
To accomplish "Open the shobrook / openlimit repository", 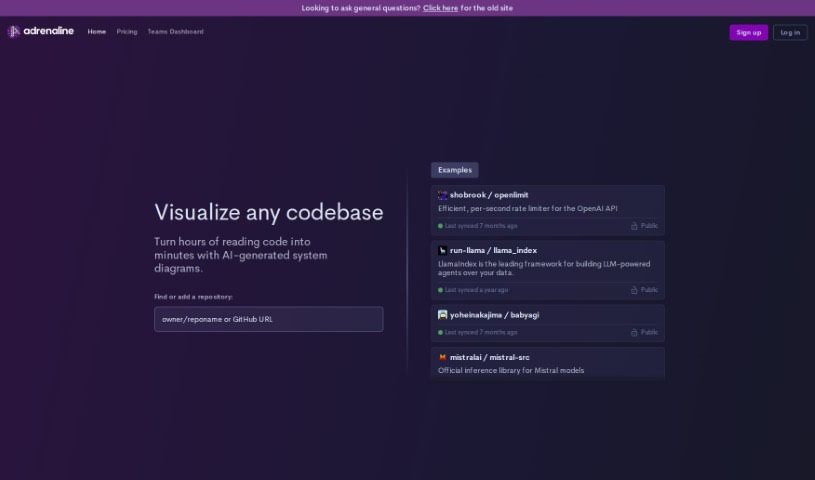I will pyautogui.click(x=548, y=211).
